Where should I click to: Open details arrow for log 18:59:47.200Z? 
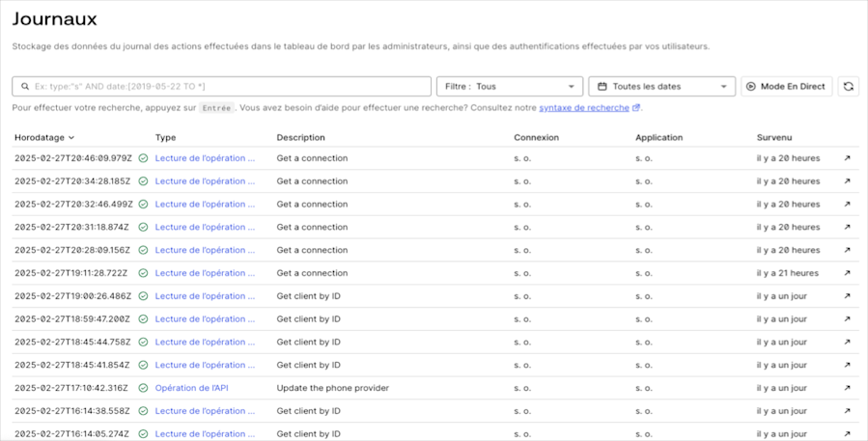click(847, 318)
